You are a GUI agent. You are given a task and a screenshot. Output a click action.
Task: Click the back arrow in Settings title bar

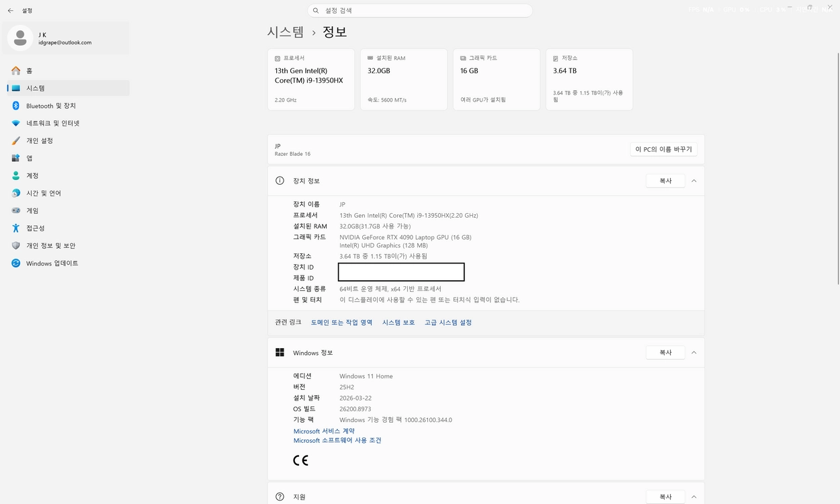[x=10, y=11]
